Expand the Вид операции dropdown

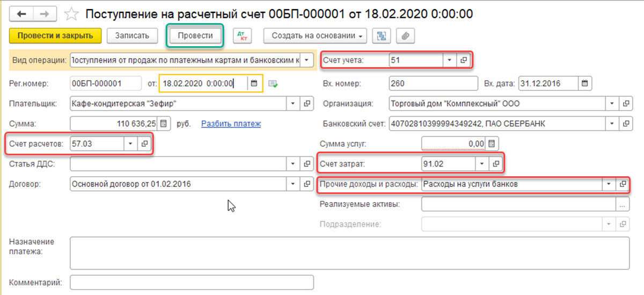[307, 60]
